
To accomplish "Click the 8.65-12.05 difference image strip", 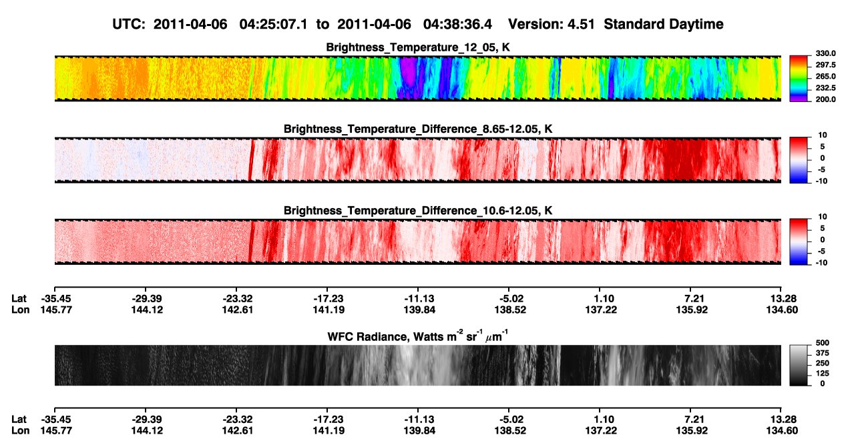I will click(x=417, y=159).
